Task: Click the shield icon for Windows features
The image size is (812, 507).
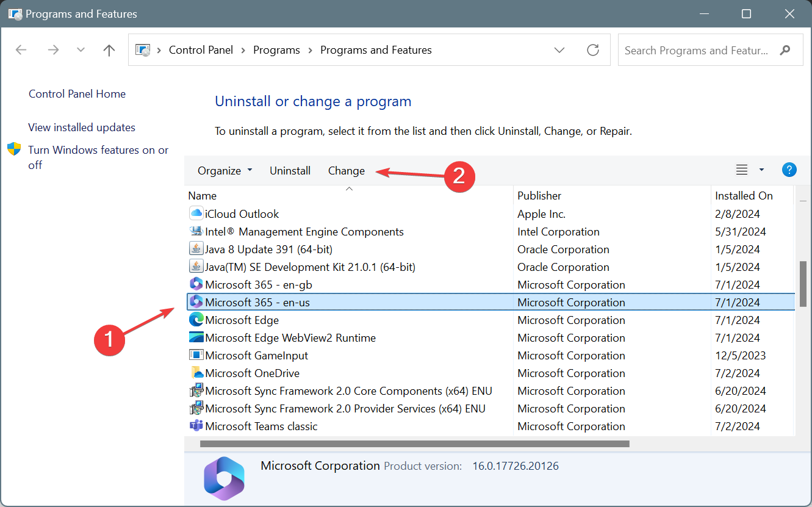Action: [14, 149]
